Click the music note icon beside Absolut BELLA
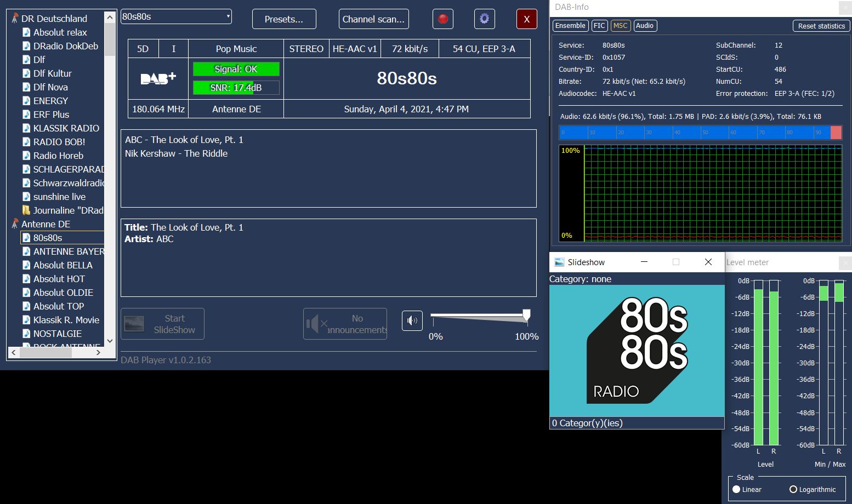852x504 pixels. tap(26, 265)
